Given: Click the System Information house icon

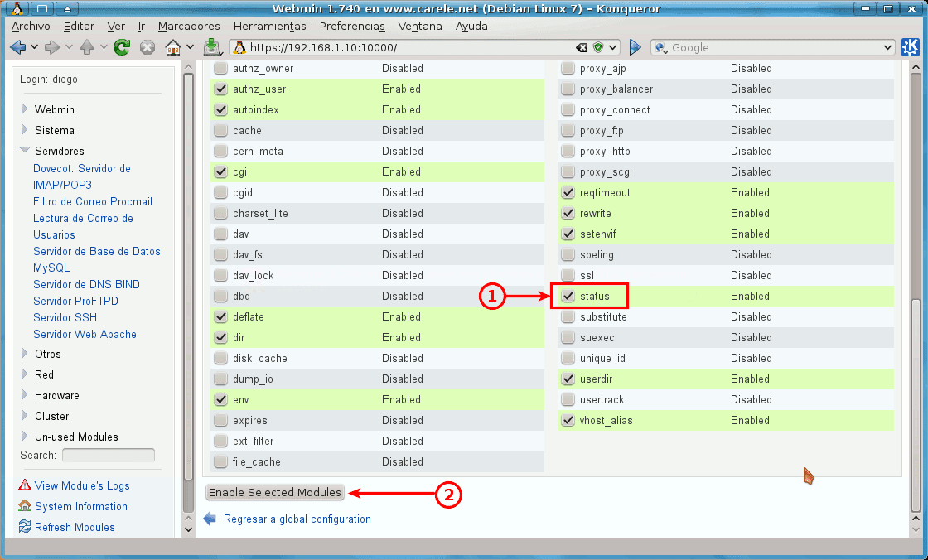Looking at the screenshot, I should 25,506.
